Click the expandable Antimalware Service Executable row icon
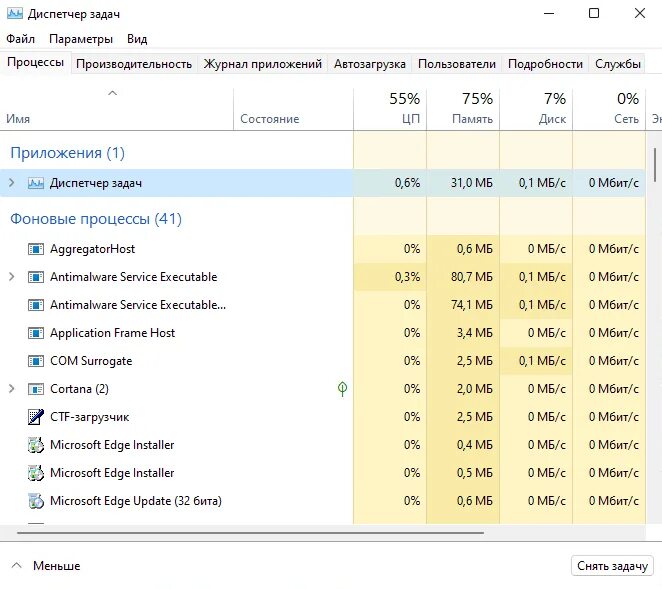Image resolution: width=662 pixels, height=589 pixels. click(x=36, y=277)
